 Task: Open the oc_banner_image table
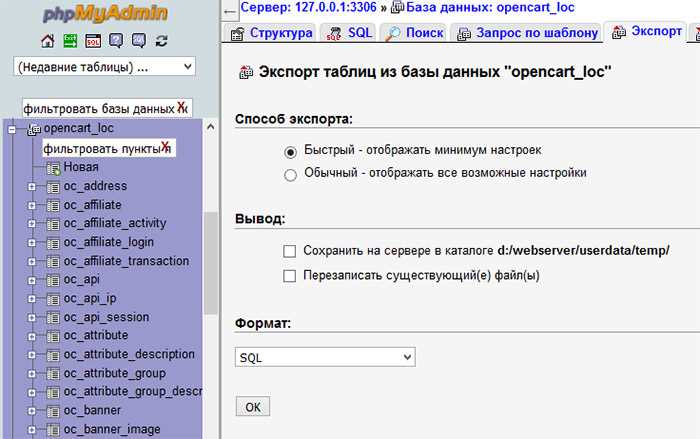tap(112, 430)
